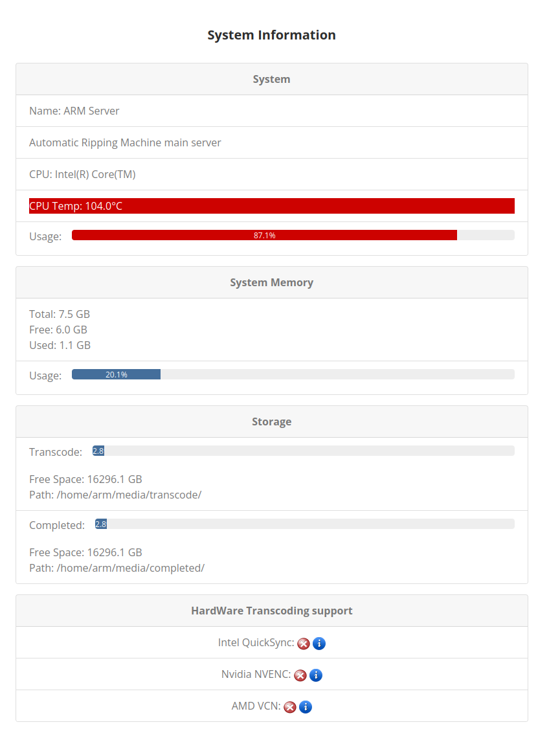
Task: Click the System Information page title
Action: tap(271, 35)
